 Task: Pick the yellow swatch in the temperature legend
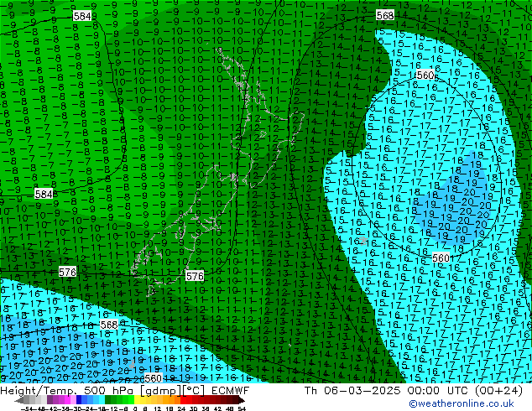tap(137, 400)
